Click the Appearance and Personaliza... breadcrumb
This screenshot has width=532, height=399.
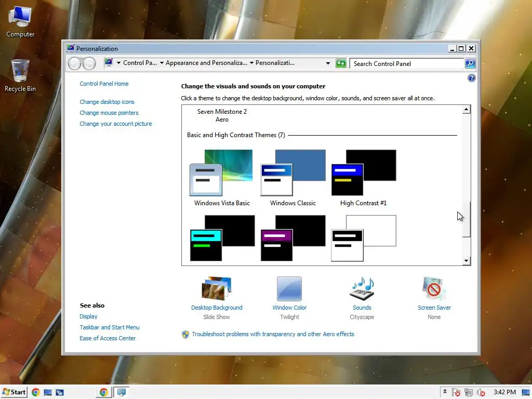pos(206,63)
